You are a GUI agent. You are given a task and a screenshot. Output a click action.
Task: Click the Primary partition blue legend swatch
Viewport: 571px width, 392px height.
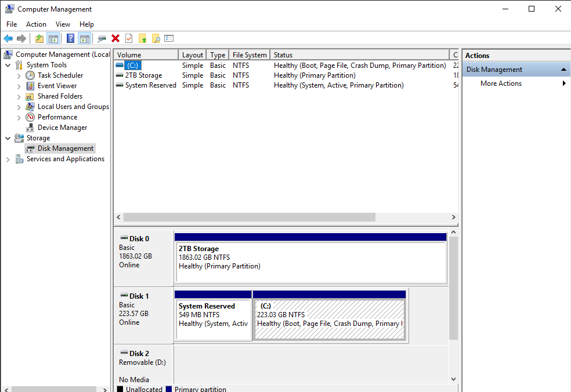coord(169,389)
